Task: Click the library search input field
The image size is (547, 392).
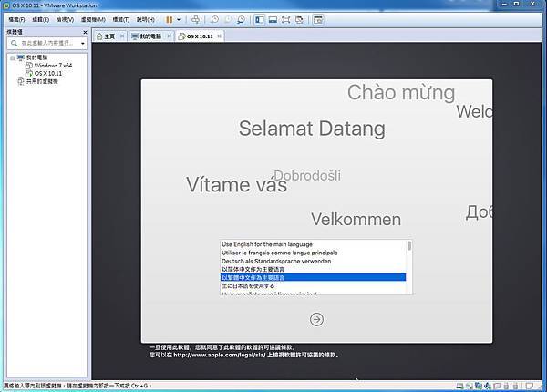Action: (x=46, y=43)
